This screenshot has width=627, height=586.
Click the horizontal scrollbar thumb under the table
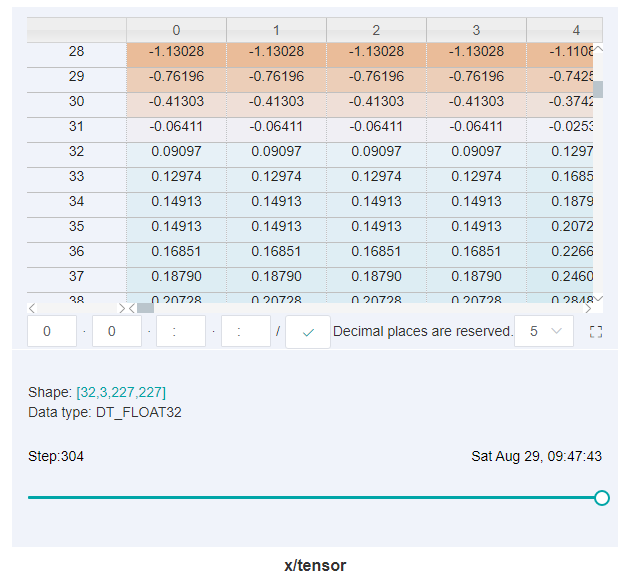[145, 308]
